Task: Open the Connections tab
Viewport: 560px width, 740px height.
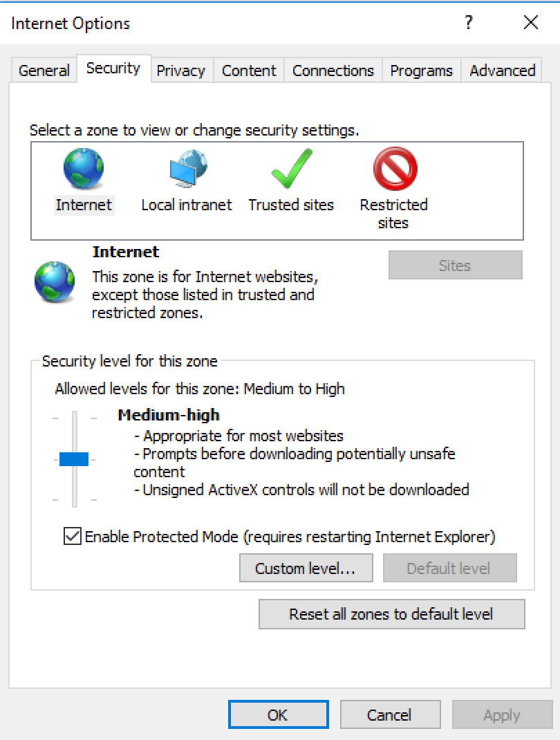Action: pyautogui.click(x=333, y=71)
